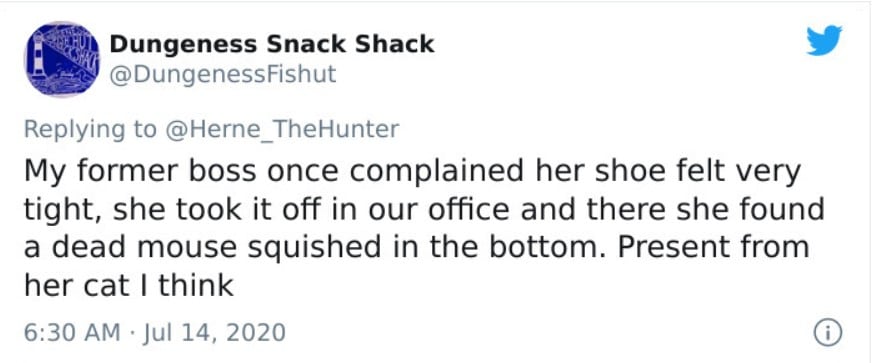The image size is (872, 363).
Task: Click the "Replying to" label
Action: (91, 130)
